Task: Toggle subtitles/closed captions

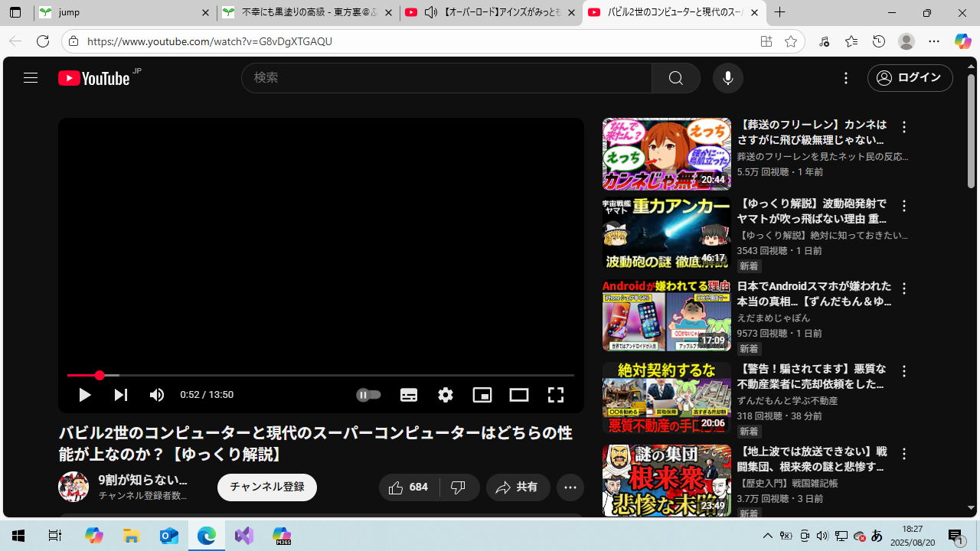Action: point(409,395)
